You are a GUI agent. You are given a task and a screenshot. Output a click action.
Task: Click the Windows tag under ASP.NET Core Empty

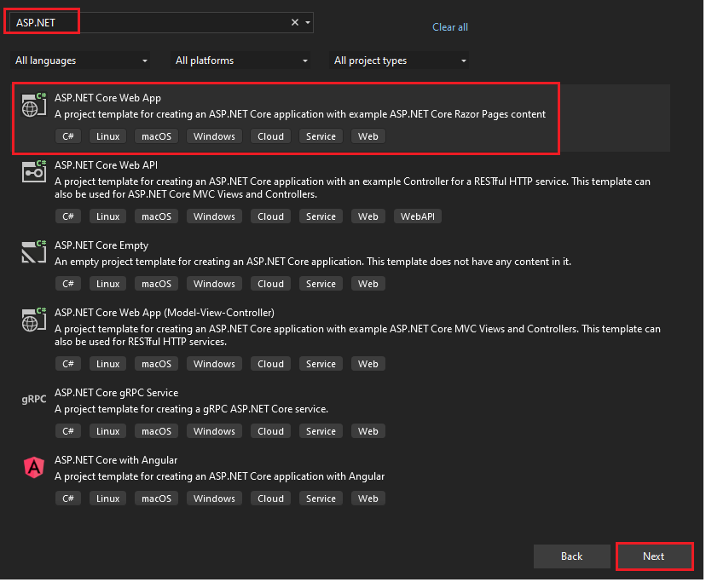tap(215, 285)
